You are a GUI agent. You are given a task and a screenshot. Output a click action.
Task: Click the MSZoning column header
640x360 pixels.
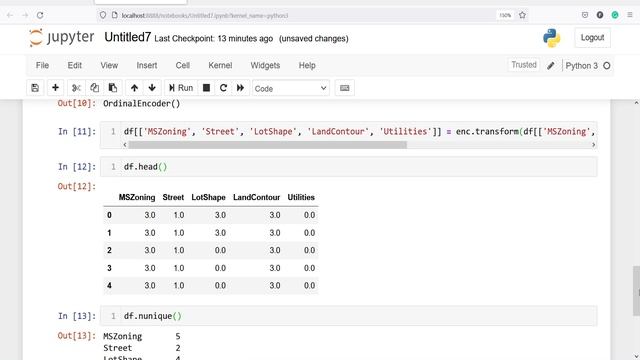(x=137, y=198)
